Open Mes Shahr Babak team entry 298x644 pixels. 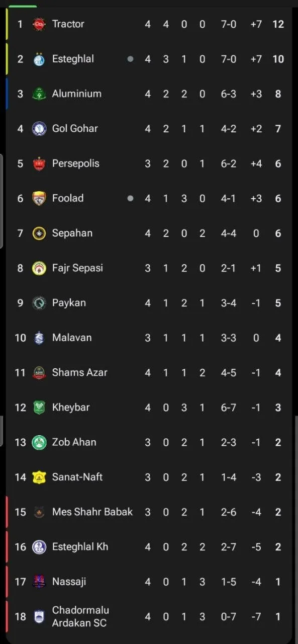click(92, 512)
